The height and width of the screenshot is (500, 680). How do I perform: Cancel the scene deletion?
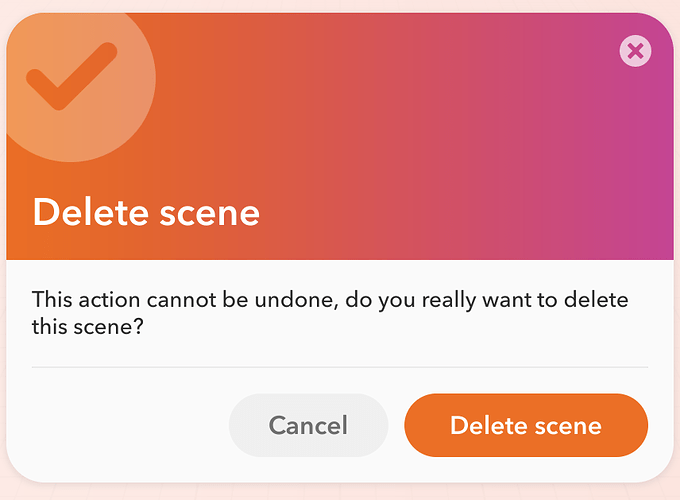click(308, 425)
